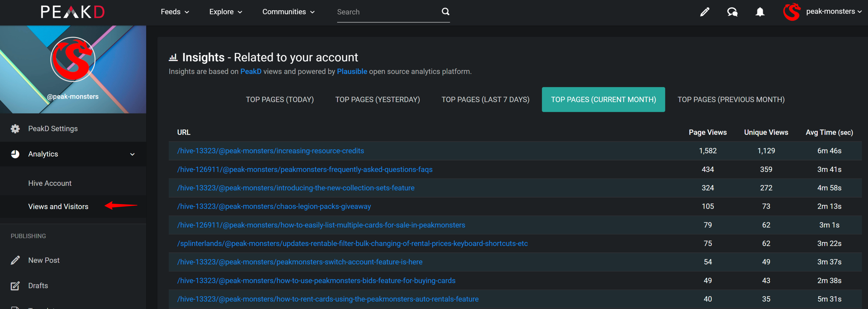
Task: Click the Avg Time (sec) column header
Action: point(829,132)
